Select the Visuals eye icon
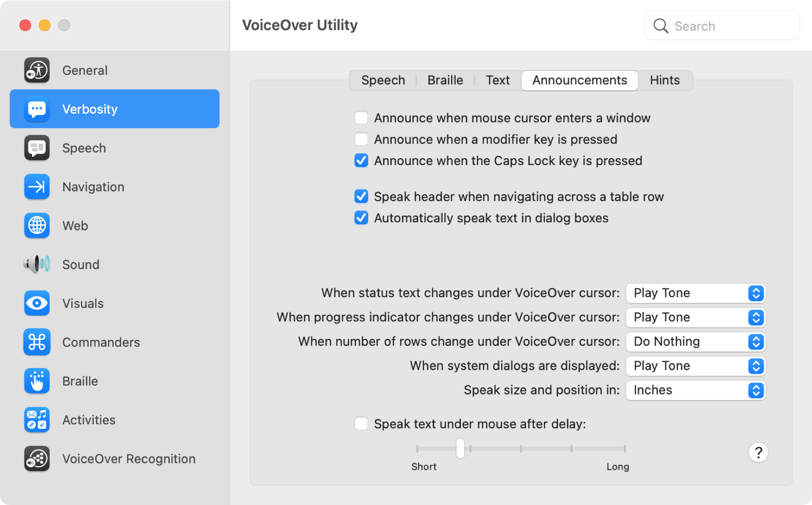 (x=37, y=303)
